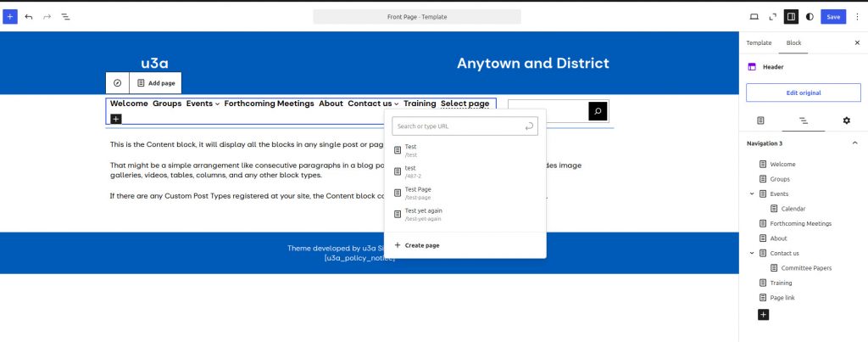
Task: Collapse the Contact us item in the list
Action: point(752,253)
